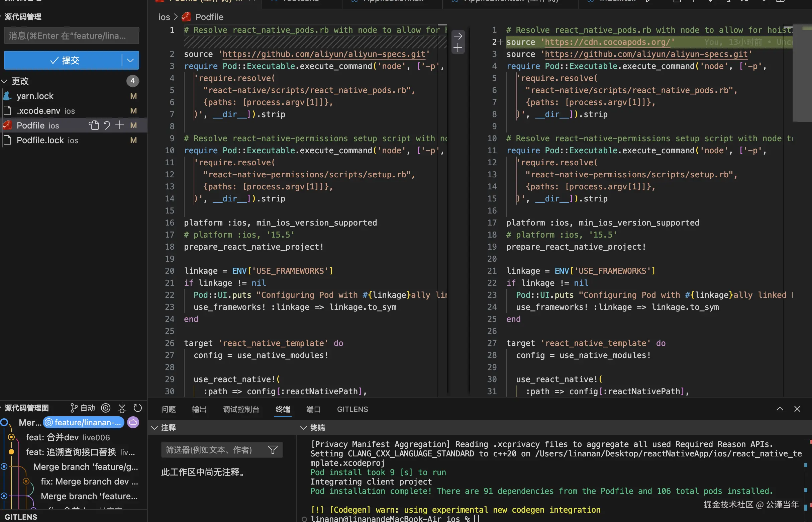
Task: Click the stage-change plus in diff gutter
Action: (x=458, y=48)
